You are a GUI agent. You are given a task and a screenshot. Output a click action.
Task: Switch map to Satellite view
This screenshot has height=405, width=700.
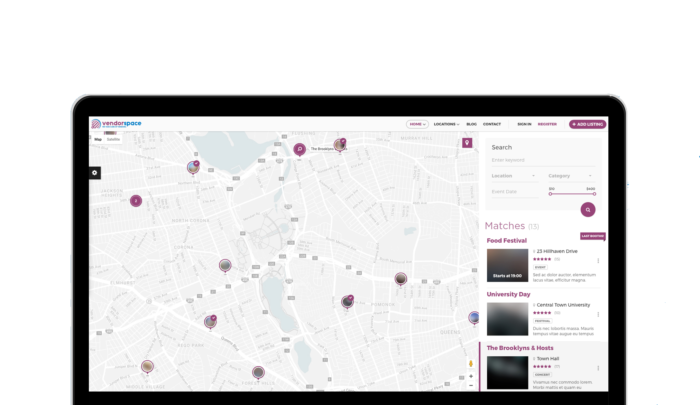click(x=114, y=139)
